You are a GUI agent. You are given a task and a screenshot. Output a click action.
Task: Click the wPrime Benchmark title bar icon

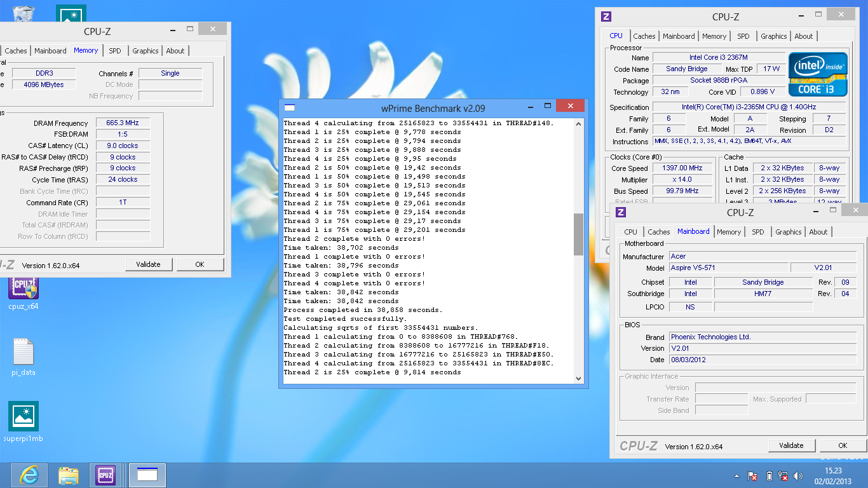click(290, 108)
